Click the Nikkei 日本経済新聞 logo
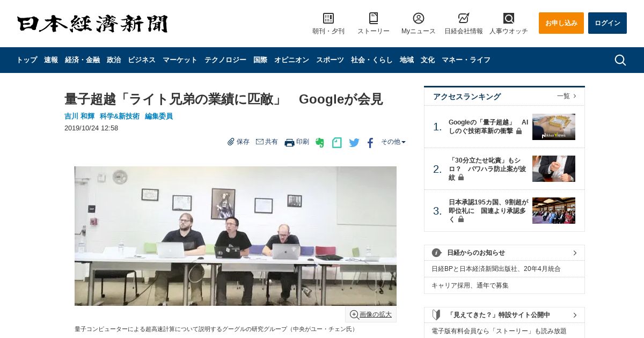The image size is (644, 338). click(92, 24)
